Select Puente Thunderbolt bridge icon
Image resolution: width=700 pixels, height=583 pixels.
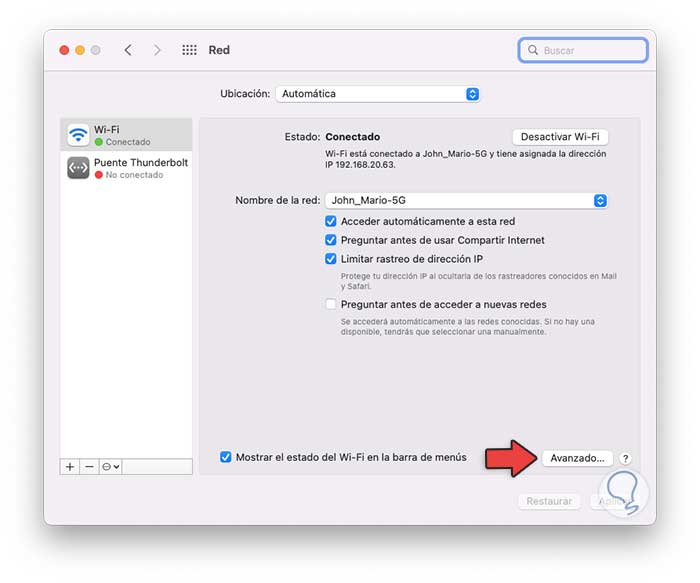point(78,168)
